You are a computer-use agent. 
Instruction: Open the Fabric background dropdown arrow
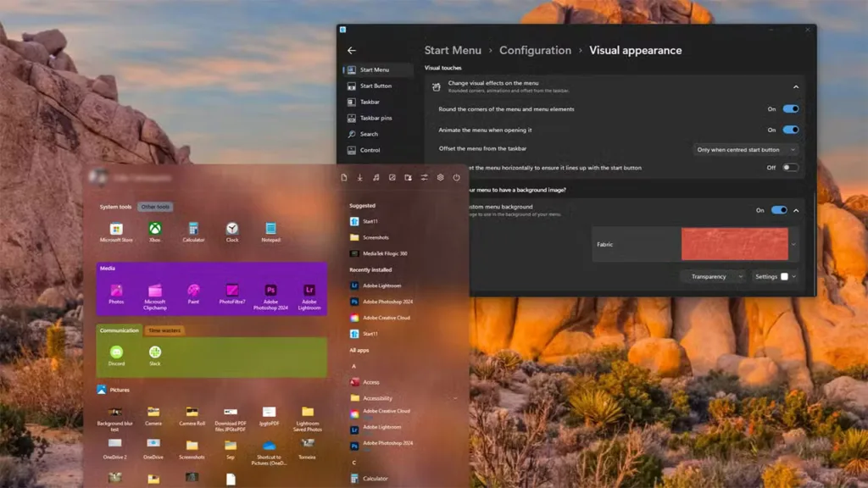pyautogui.click(x=793, y=244)
